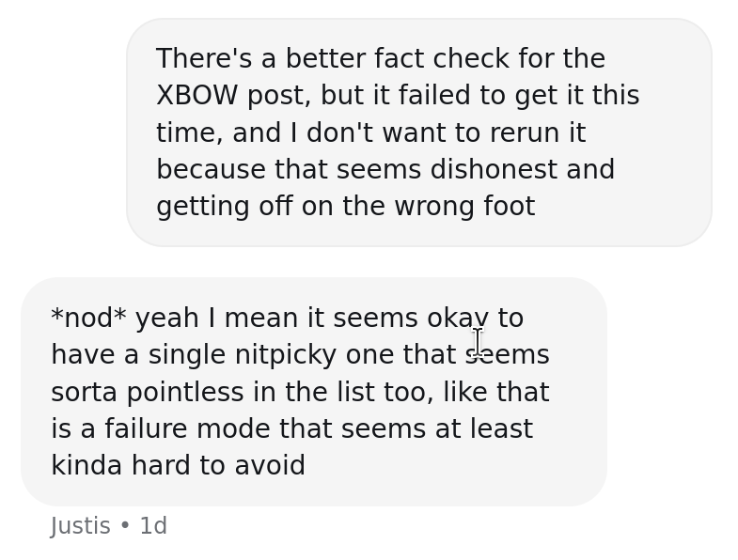Click the word "because" in the first message
Image resolution: width=738 pixels, height=560 pixels.
[211, 170]
